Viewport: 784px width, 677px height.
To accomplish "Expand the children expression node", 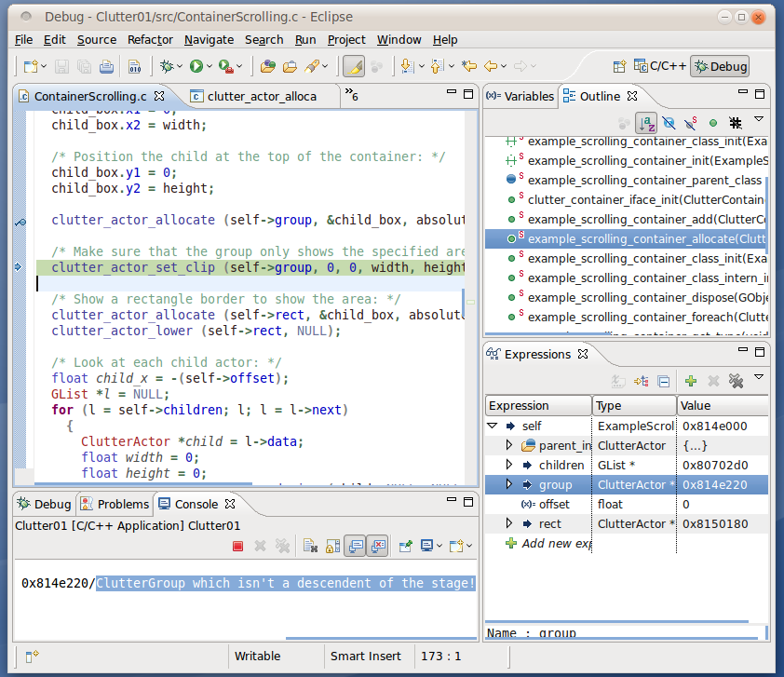I will (508, 465).
